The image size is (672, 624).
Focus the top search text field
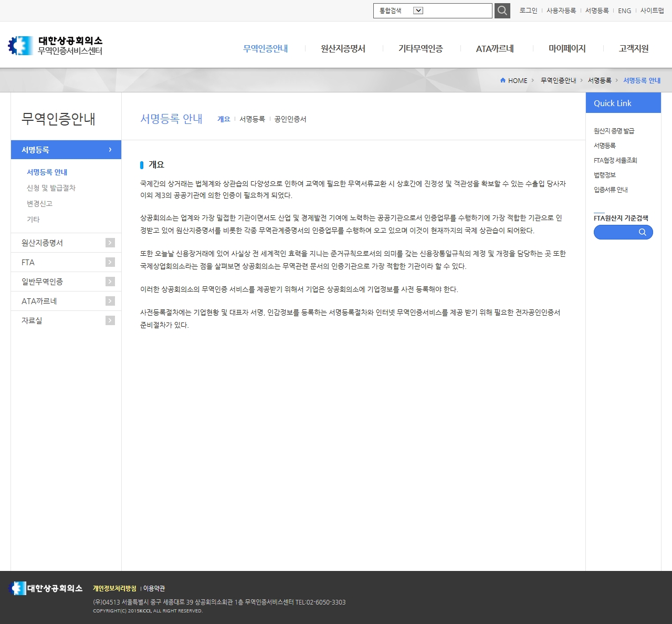click(458, 11)
